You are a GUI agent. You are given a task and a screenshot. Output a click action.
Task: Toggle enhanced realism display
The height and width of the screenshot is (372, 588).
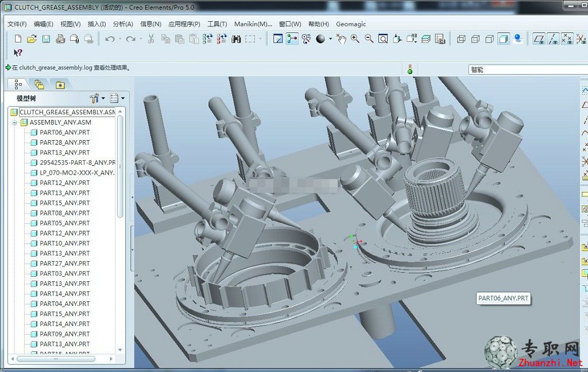point(518,38)
